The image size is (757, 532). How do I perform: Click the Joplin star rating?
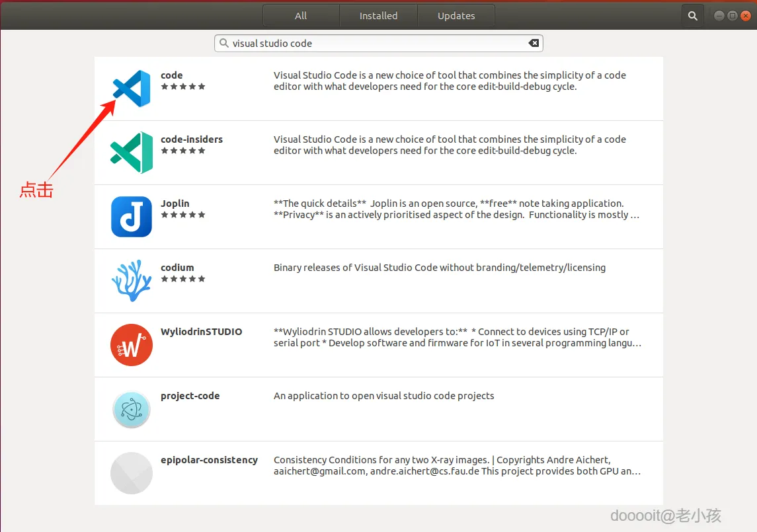point(183,215)
